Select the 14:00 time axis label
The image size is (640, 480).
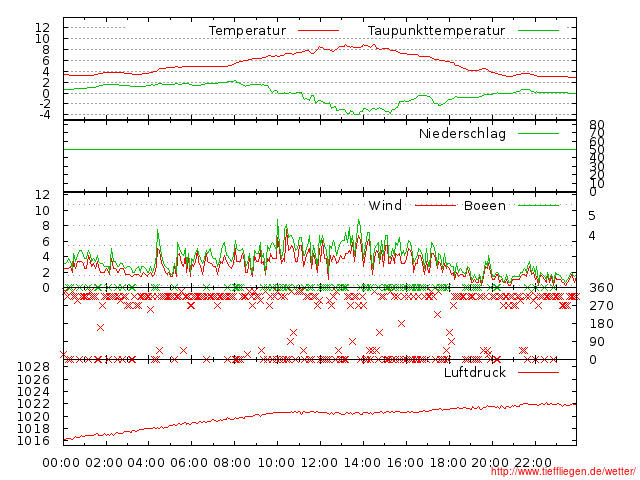click(x=362, y=463)
